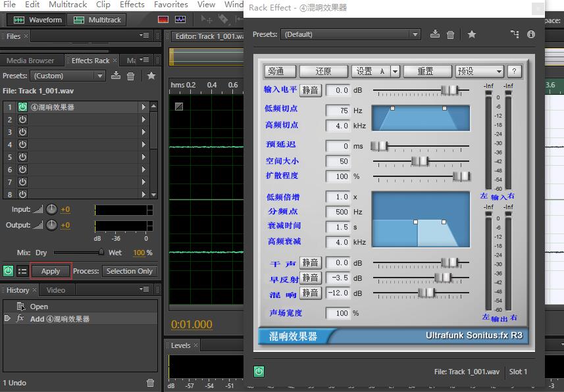Open channel map editor icon in Rack Effect

pyautogui.click(x=515, y=34)
